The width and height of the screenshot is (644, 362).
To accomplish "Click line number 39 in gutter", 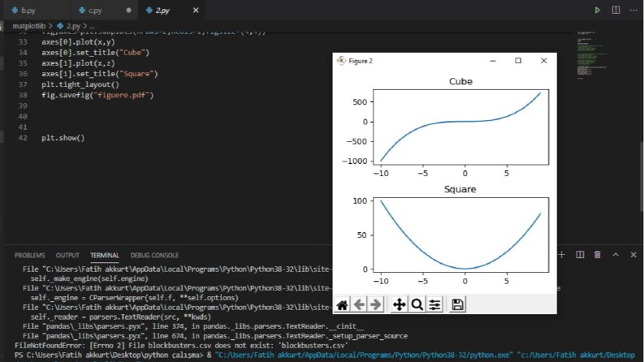I will (23, 106).
